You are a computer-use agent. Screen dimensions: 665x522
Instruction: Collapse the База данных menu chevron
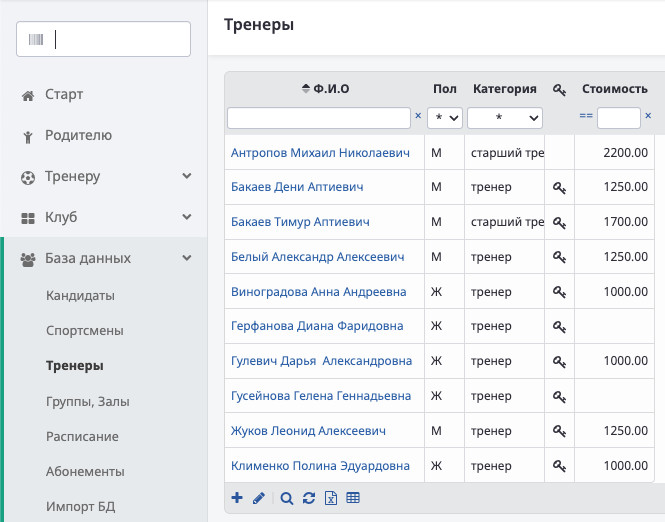tap(187, 258)
